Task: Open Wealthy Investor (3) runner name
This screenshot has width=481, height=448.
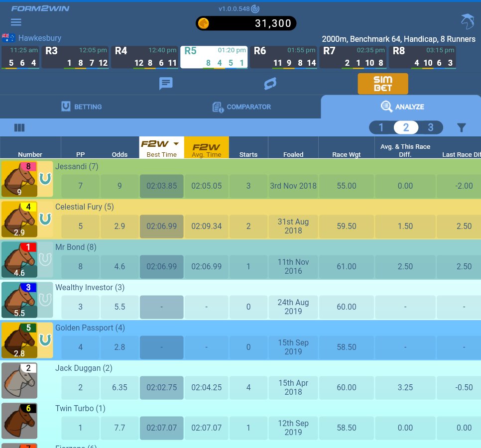Action: 90,288
